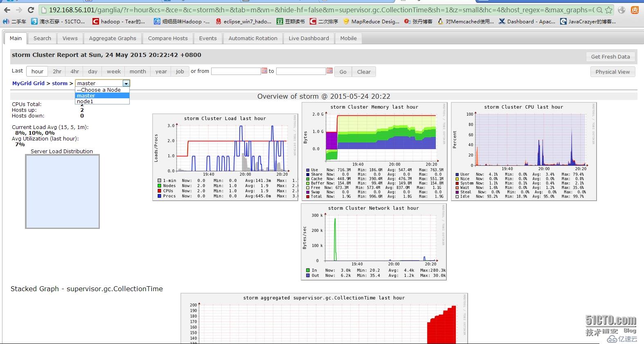
Task: Open the Automatic Rotation tab
Action: [x=253, y=38]
